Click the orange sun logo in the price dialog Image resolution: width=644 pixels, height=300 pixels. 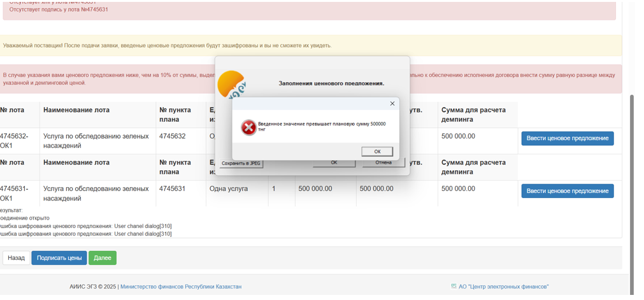click(x=231, y=83)
